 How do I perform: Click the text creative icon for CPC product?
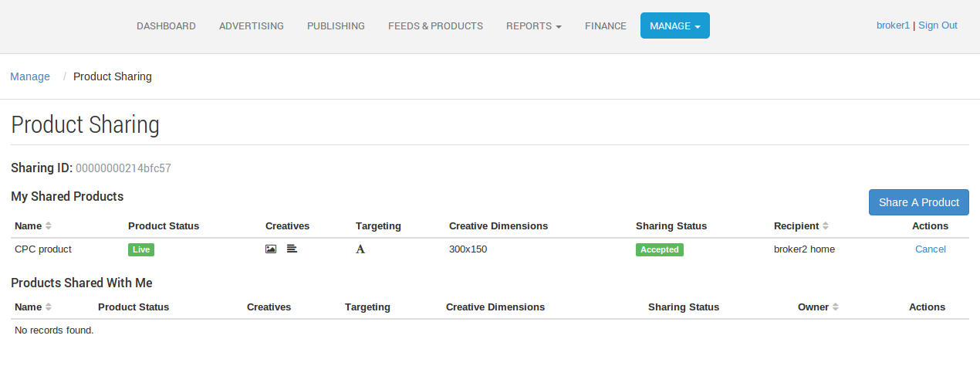tap(292, 249)
